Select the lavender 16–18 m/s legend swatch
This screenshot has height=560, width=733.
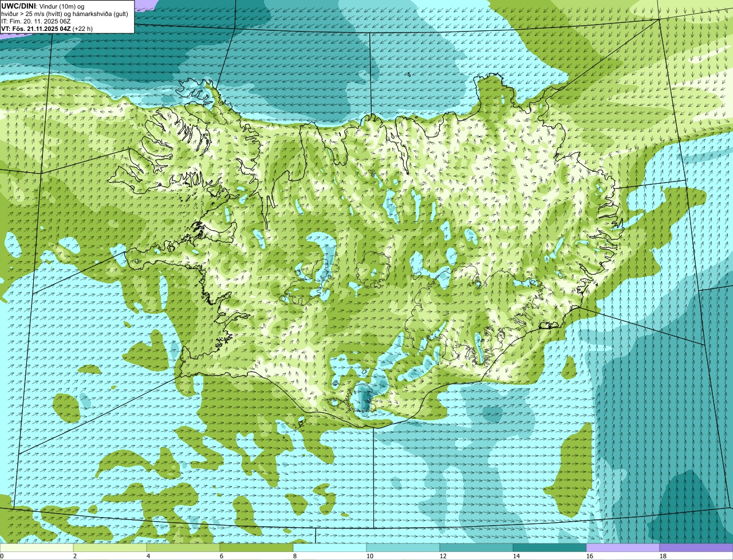[623, 547]
